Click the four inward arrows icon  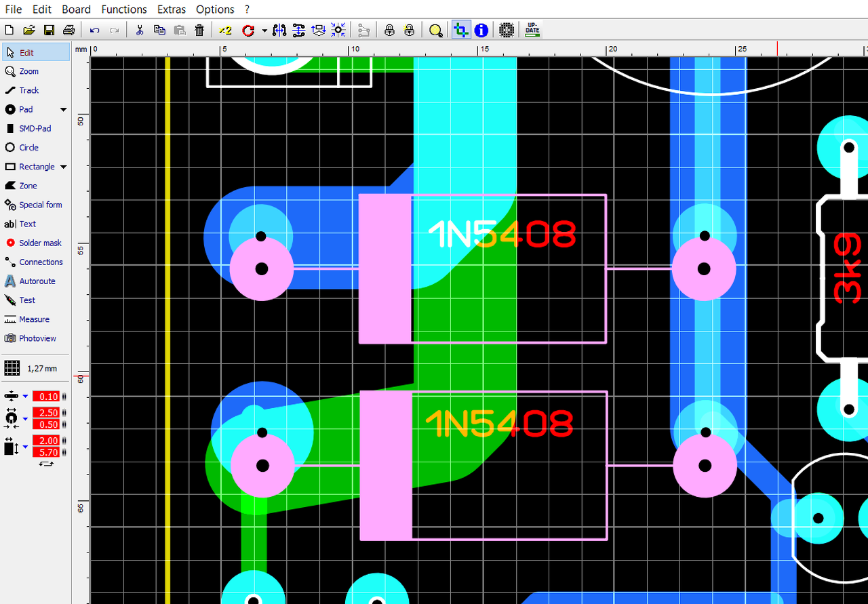(338, 30)
